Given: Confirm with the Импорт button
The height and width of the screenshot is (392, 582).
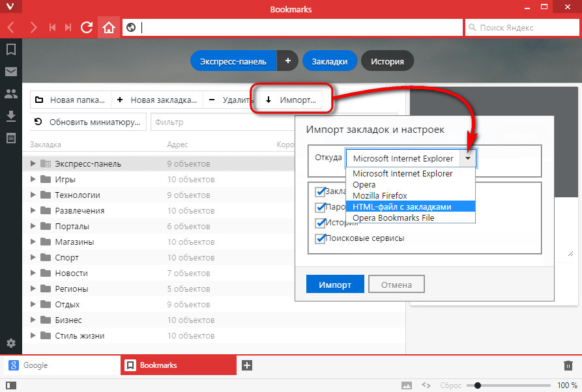Looking at the screenshot, I should tap(335, 285).
